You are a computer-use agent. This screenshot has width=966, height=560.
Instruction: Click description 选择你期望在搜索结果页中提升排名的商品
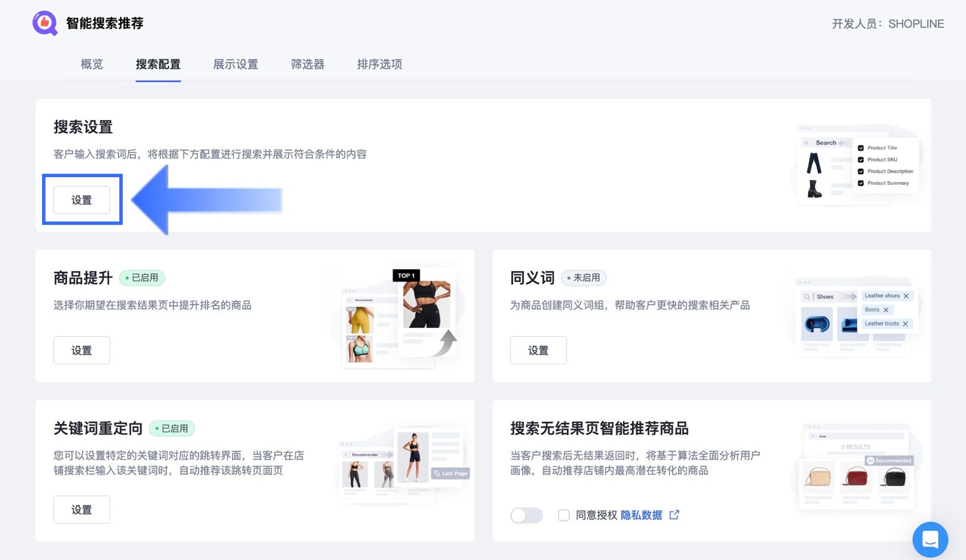[x=152, y=306]
